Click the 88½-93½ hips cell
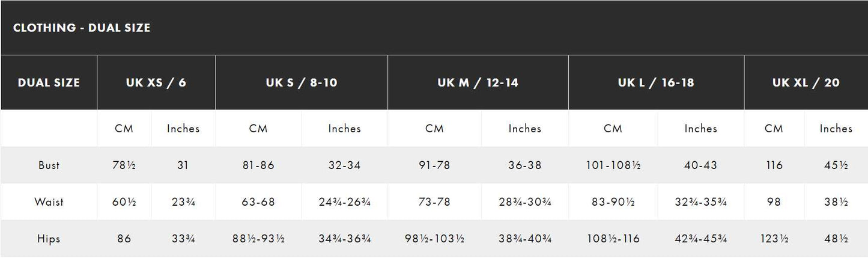The height and width of the screenshot is (258, 868). [x=258, y=239]
